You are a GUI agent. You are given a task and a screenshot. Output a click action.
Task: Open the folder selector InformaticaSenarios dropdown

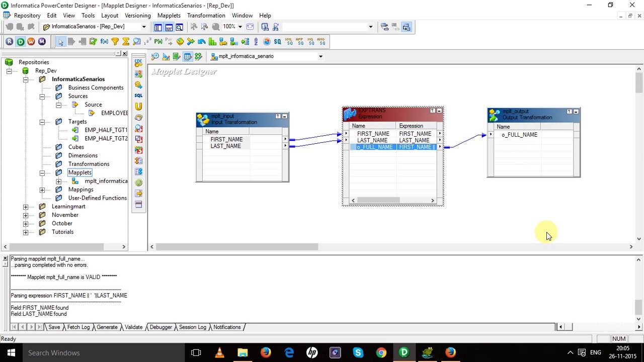[x=143, y=27]
